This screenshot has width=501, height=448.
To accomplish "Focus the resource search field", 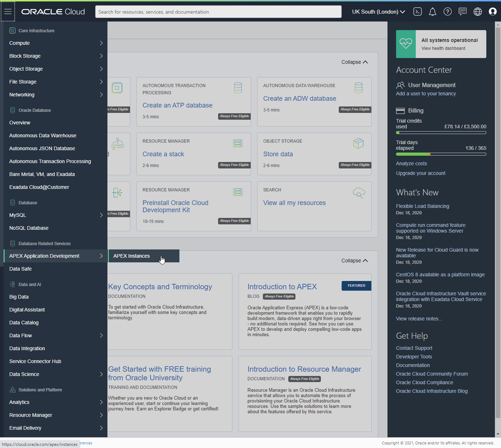I will coord(218,12).
